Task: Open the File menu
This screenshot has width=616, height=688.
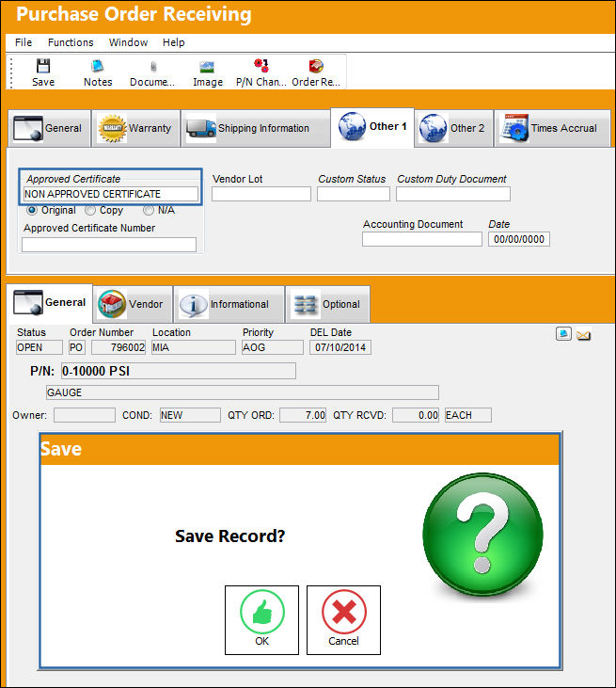Action: pos(24,42)
